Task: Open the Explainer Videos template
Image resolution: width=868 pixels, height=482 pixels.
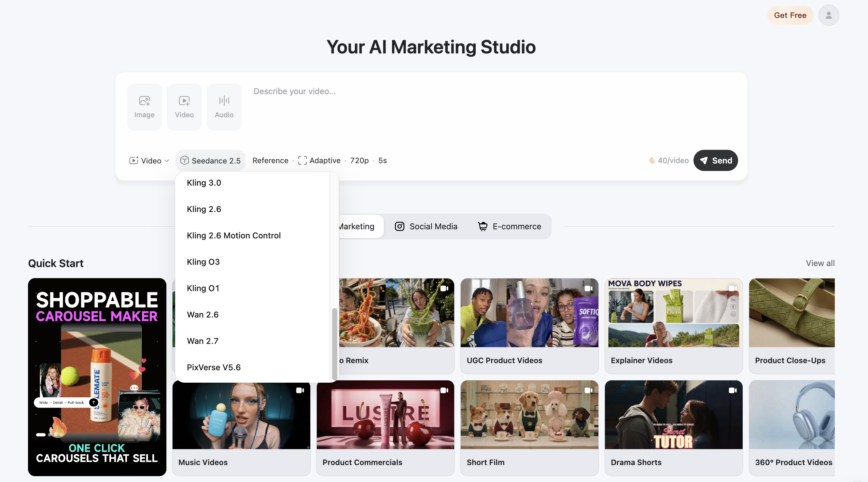Action: pos(674,326)
